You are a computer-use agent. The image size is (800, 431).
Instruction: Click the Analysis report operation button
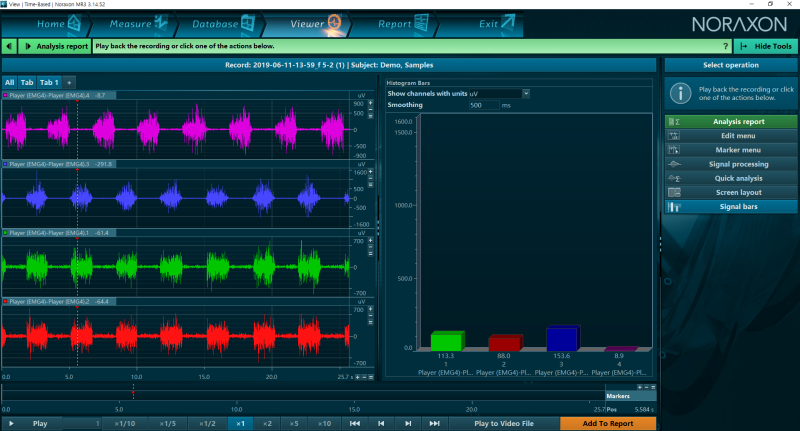[x=731, y=121]
